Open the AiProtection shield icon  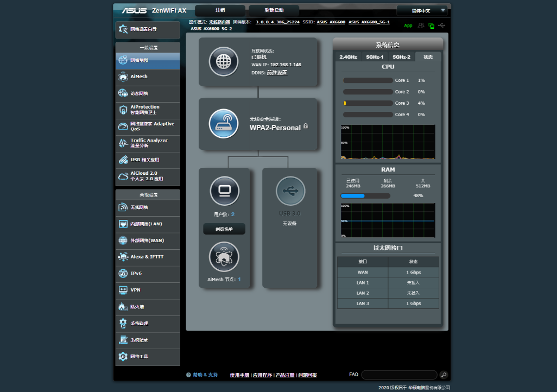(x=123, y=110)
